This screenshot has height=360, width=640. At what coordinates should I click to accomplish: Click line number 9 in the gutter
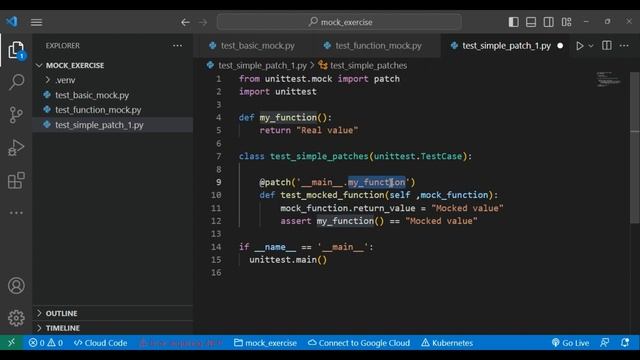point(218,182)
